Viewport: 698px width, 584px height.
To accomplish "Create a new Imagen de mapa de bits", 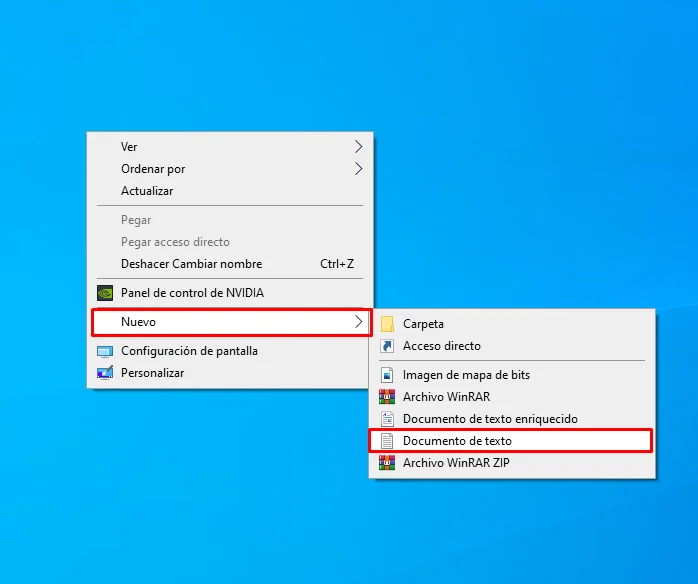I will (512, 375).
